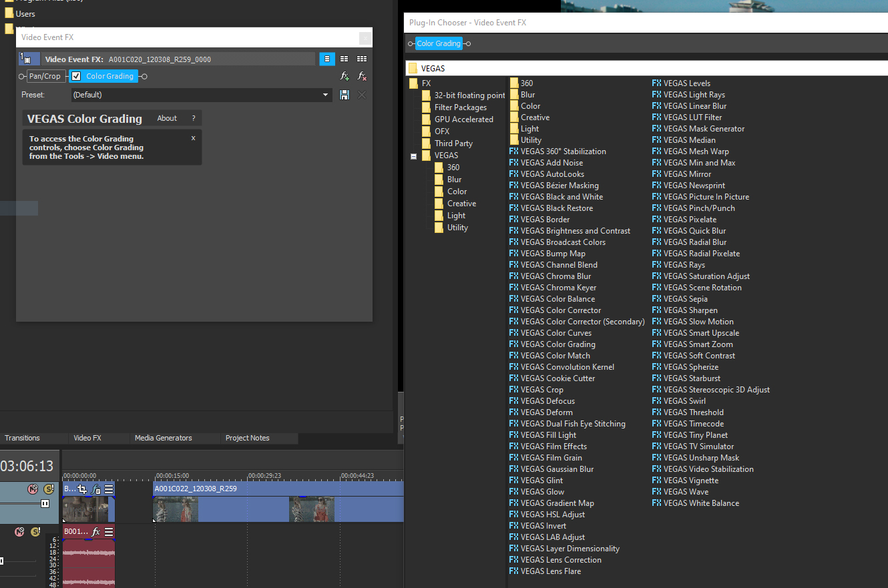The height and width of the screenshot is (588, 888).
Task: Click the FX icon next to VEGAS White Balance
Action: (657, 503)
